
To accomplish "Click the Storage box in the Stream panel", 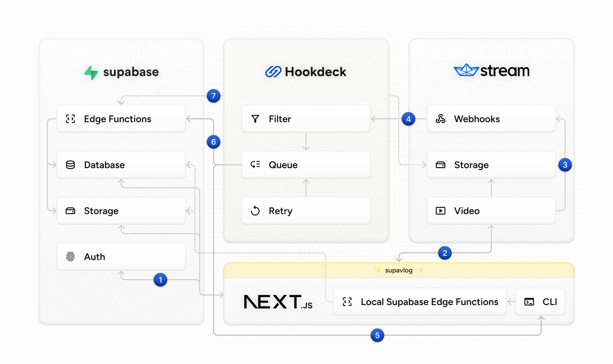I will [x=491, y=165].
